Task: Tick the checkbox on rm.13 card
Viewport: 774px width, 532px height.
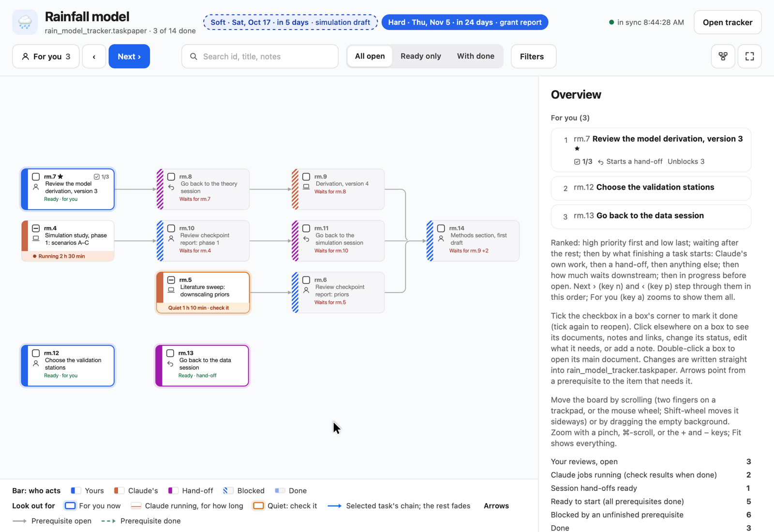Action: point(170,353)
